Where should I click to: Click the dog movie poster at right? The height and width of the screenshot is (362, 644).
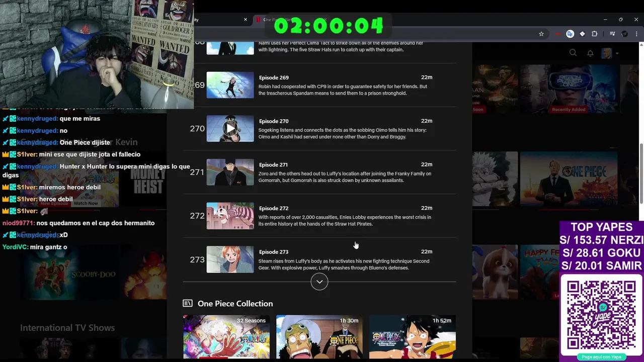click(x=495, y=272)
